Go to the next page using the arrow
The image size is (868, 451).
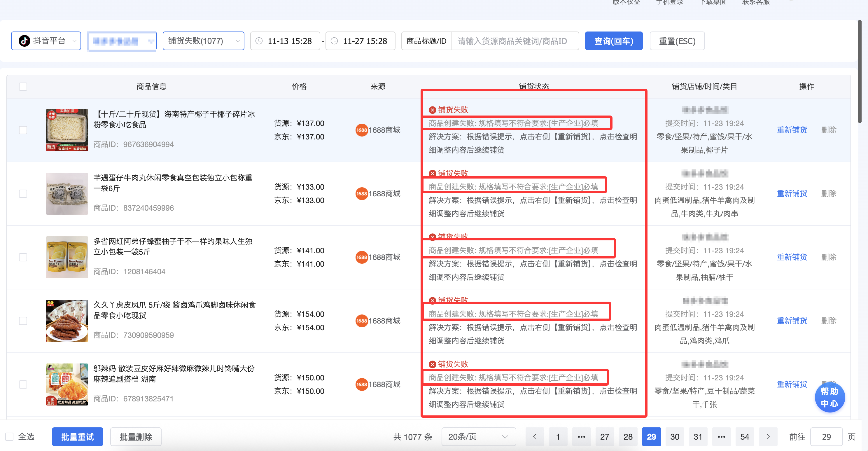click(x=768, y=437)
